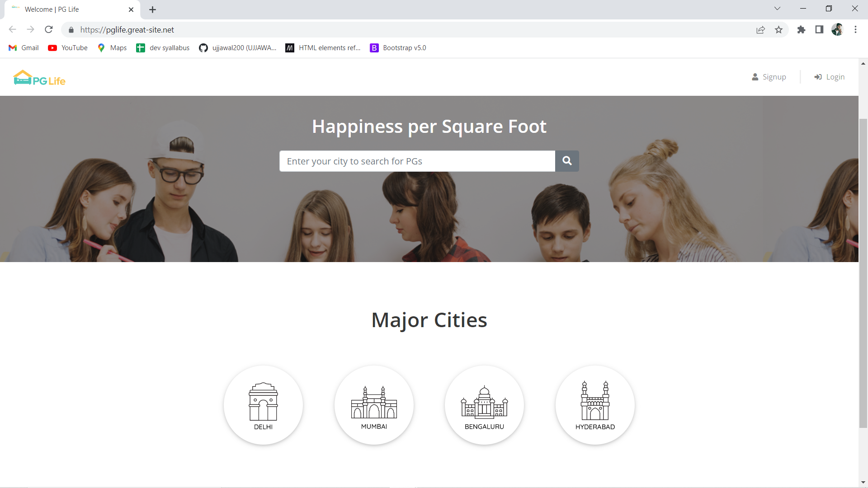Bookmark this page with star icon

tap(778, 30)
